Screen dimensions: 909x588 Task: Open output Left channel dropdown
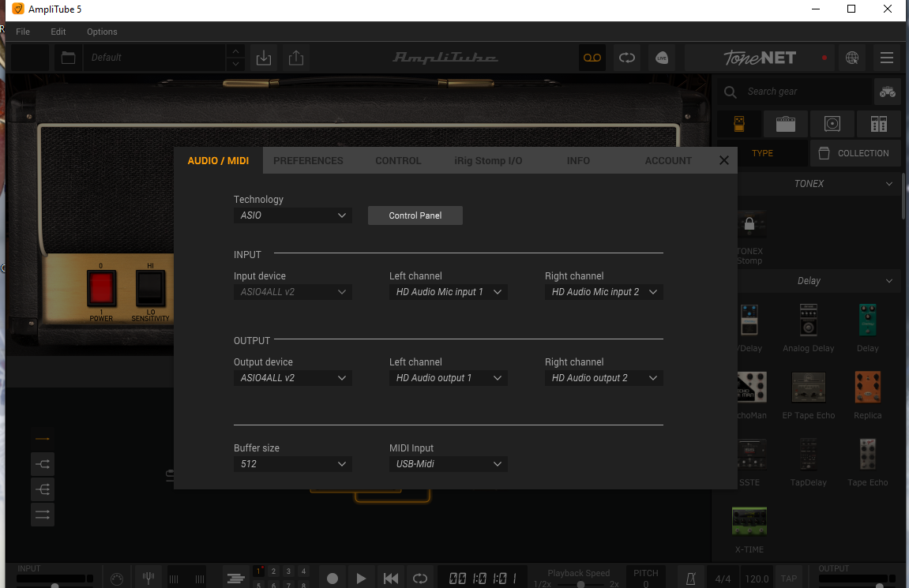(448, 378)
